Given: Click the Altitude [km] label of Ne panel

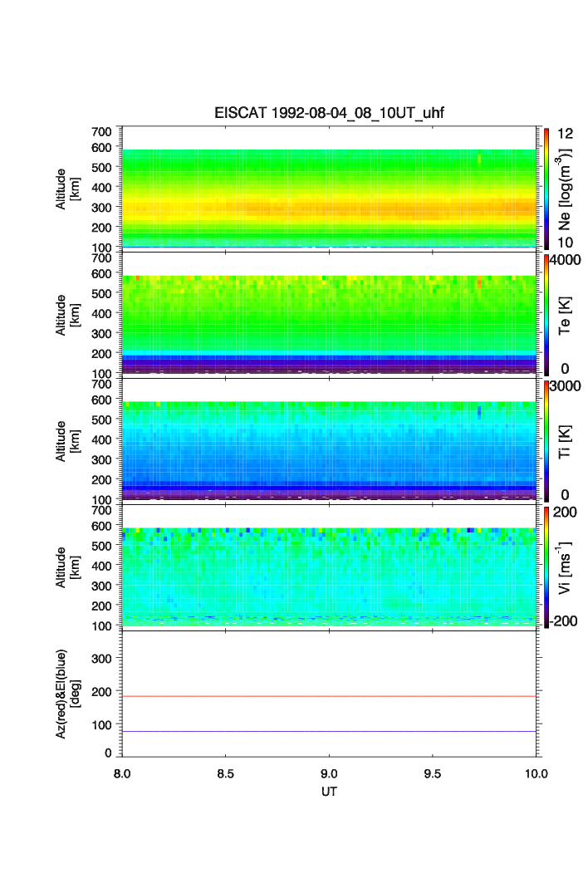Looking at the screenshot, I should click(67, 189).
